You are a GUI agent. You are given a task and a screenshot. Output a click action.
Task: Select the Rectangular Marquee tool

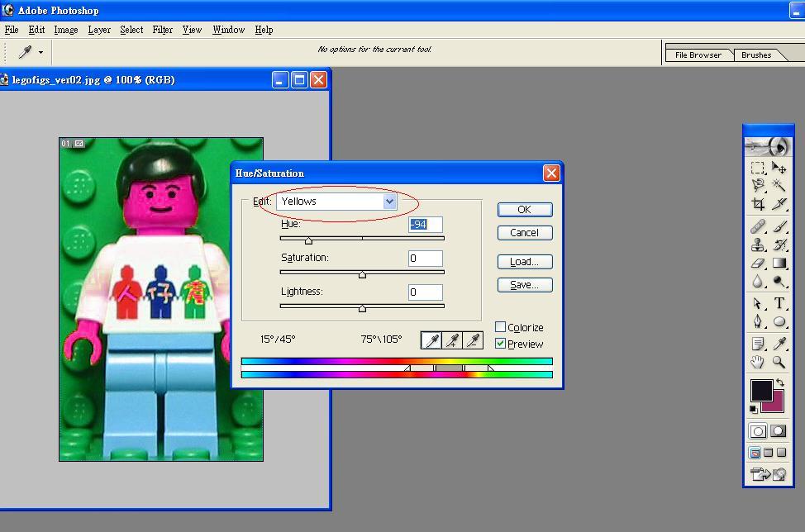[x=758, y=169]
